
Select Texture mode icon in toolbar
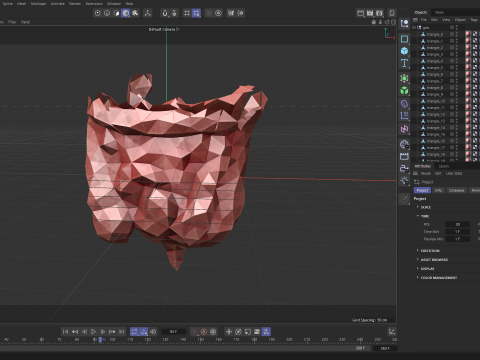click(x=135, y=13)
